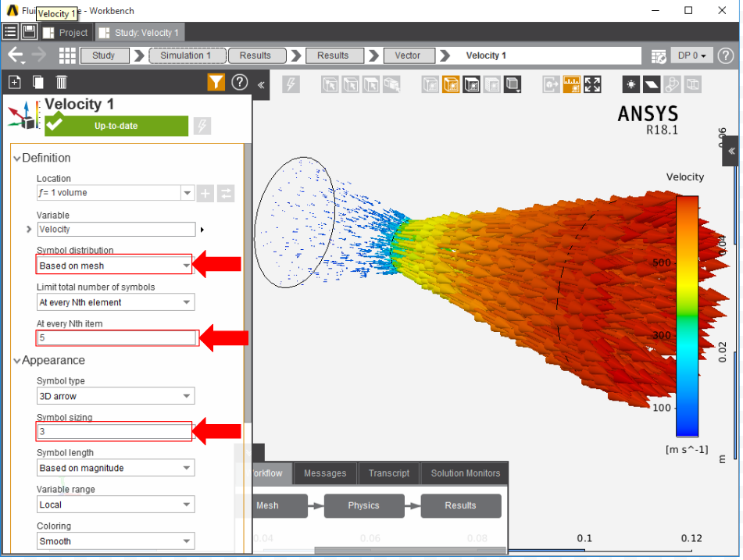Open help via top-right question mark
The width and height of the screenshot is (743, 560).
(x=726, y=56)
